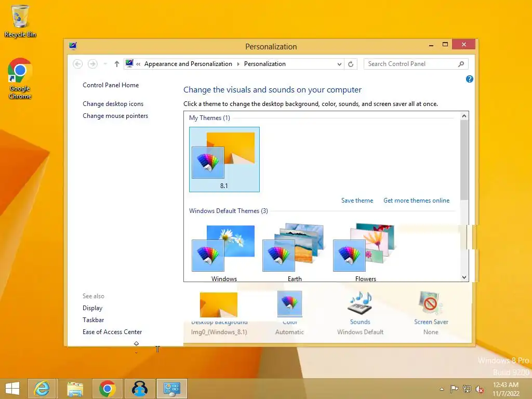Click the search magnifier icon

click(461, 64)
